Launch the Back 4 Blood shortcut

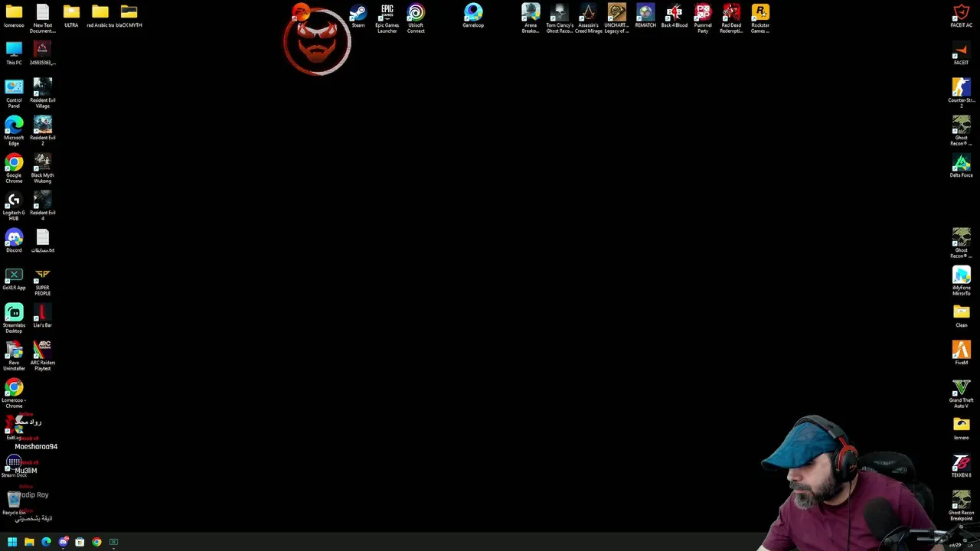pos(674,16)
